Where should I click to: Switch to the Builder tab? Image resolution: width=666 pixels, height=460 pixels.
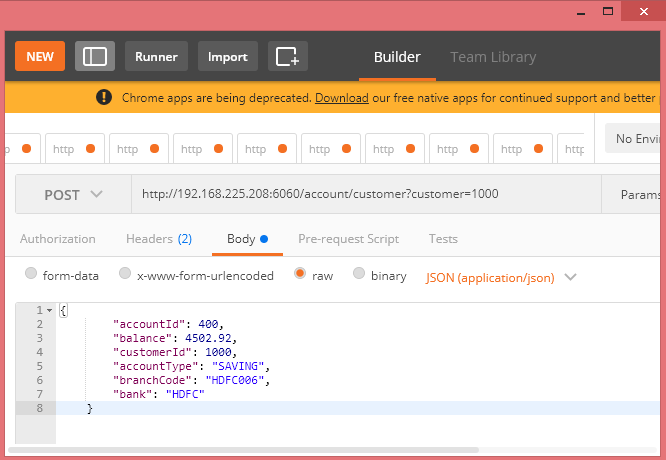tap(397, 57)
